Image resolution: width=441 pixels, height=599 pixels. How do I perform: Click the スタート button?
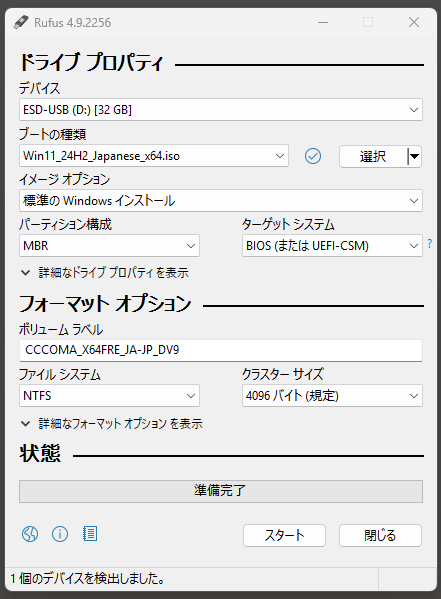284,535
